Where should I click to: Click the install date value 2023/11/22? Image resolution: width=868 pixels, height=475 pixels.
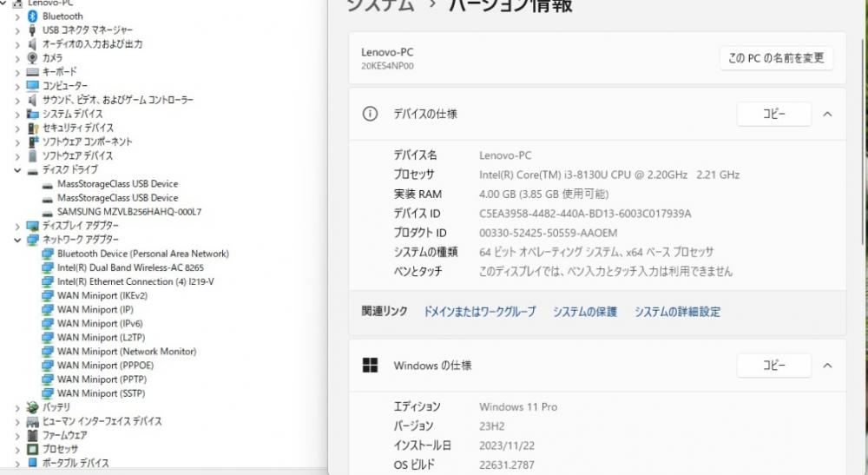pyautogui.click(x=507, y=445)
